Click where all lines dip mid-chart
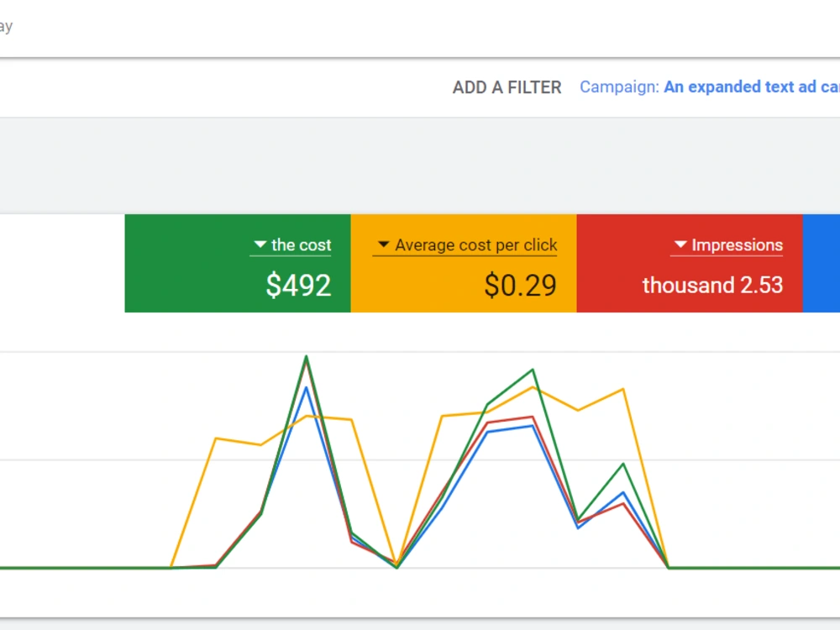 click(x=397, y=565)
